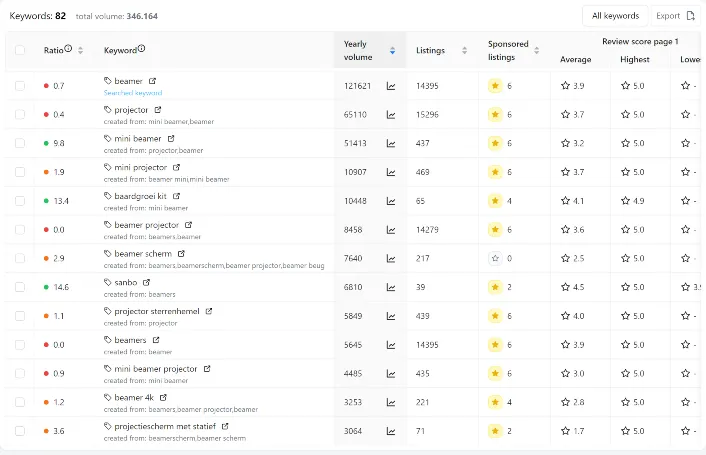Click the tag icon before baardgroei kit

[x=108, y=196]
